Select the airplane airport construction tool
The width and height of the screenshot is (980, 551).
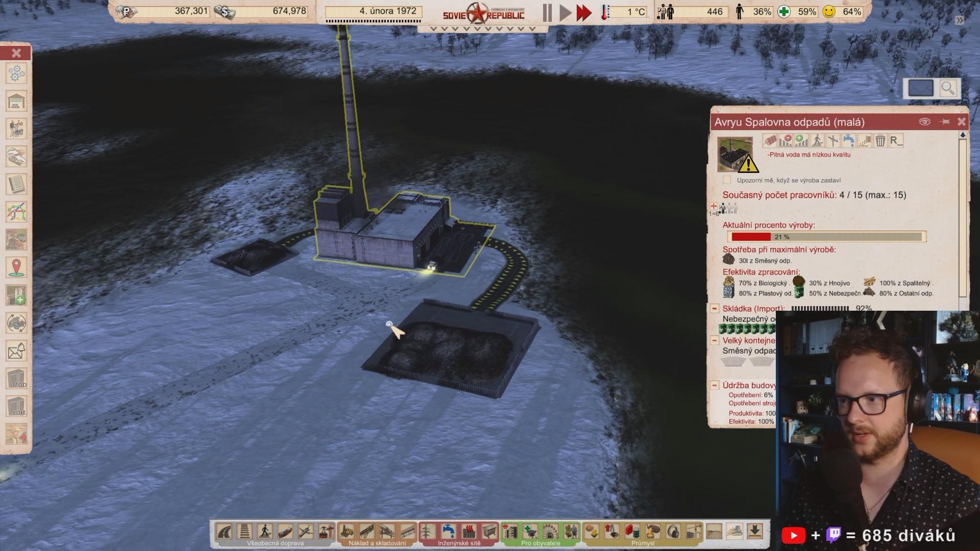[x=306, y=532]
